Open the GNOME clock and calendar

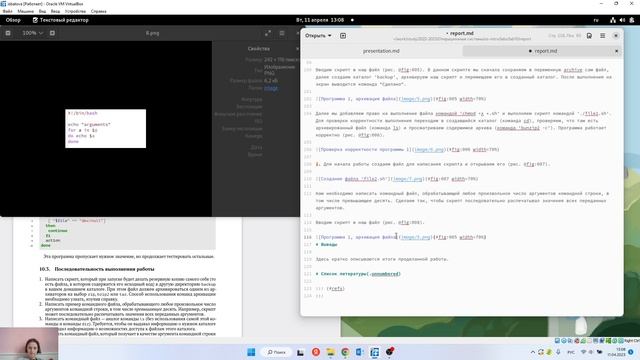pyautogui.click(x=320, y=20)
